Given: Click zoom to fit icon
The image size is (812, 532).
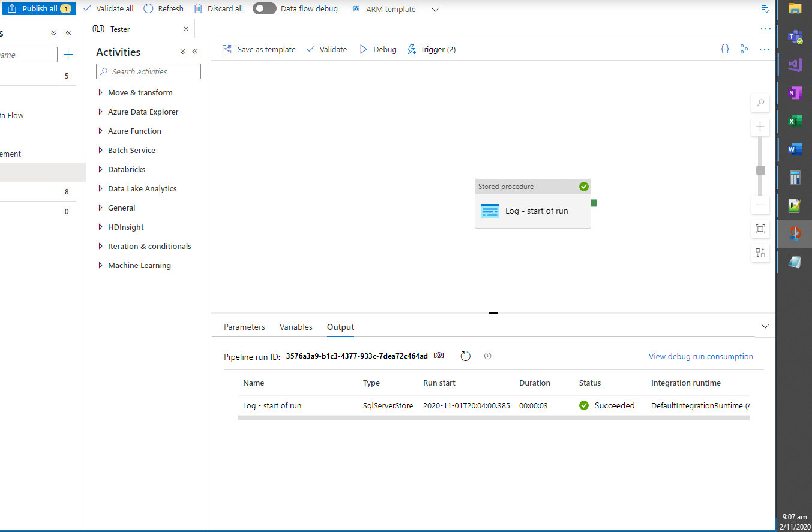Looking at the screenshot, I should tap(760, 229).
